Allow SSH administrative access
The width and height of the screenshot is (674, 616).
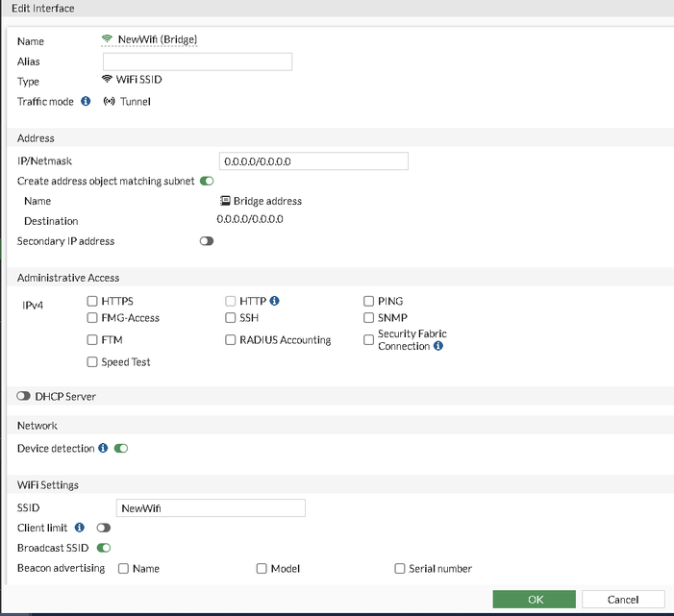[231, 317]
